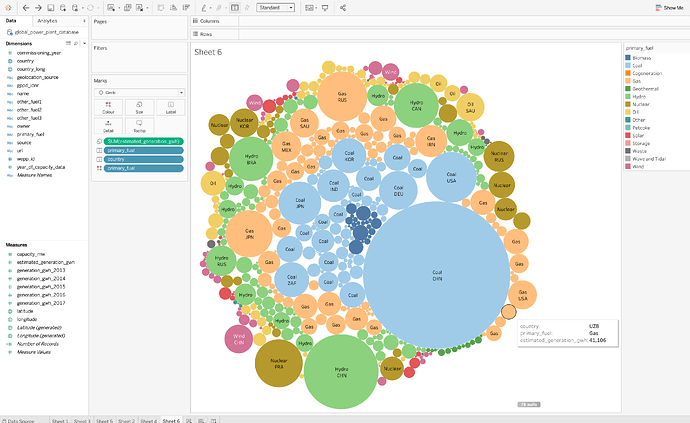This screenshot has height=423, width=690.
Task: Switch to the Sheet 3 tab
Action: (x=82, y=421)
